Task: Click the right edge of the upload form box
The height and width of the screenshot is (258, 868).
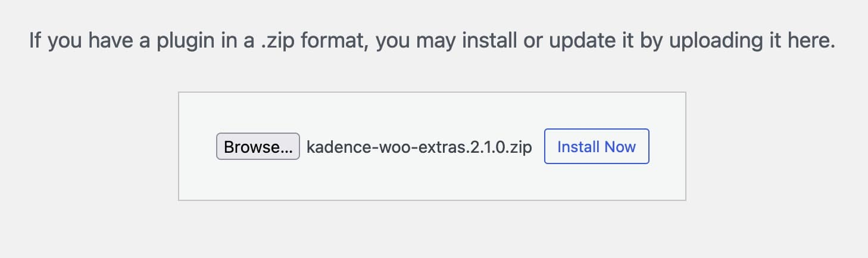Action: (x=685, y=146)
